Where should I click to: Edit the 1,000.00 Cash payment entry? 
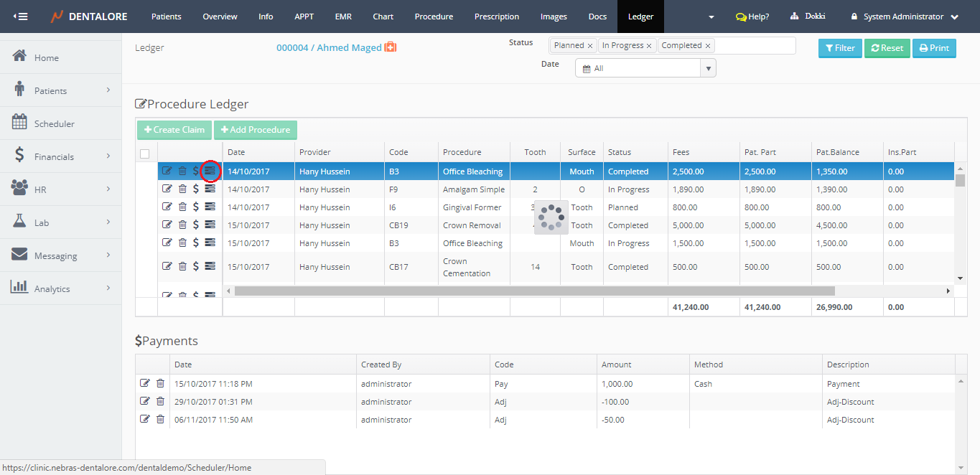tap(145, 383)
